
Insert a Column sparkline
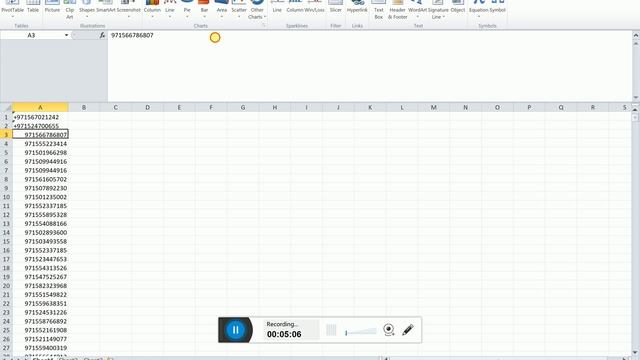(295, 7)
